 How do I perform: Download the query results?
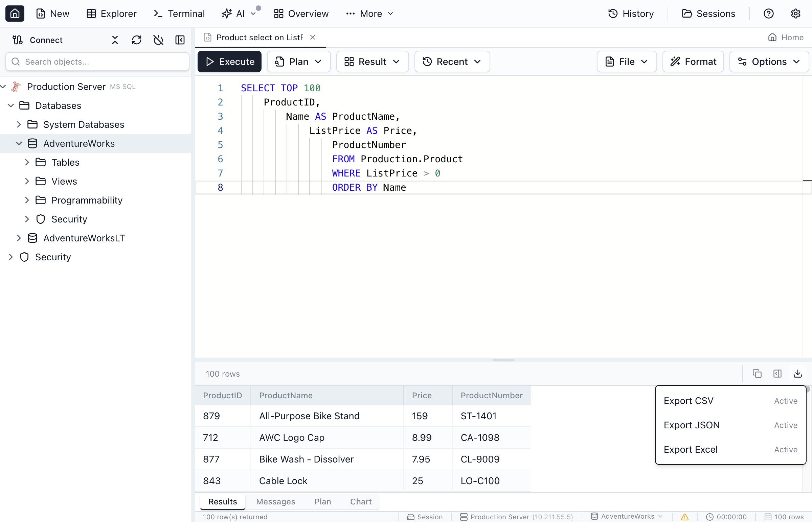point(798,373)
